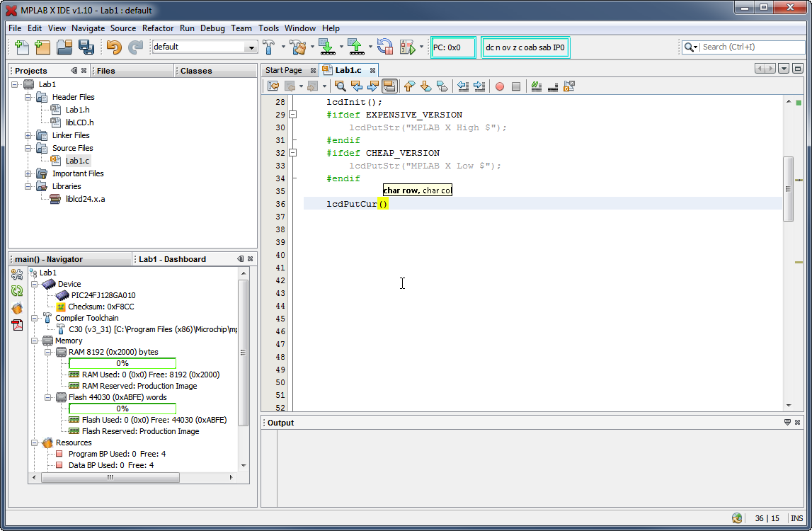Open the Refactor menu

click(x=158, y=28)
